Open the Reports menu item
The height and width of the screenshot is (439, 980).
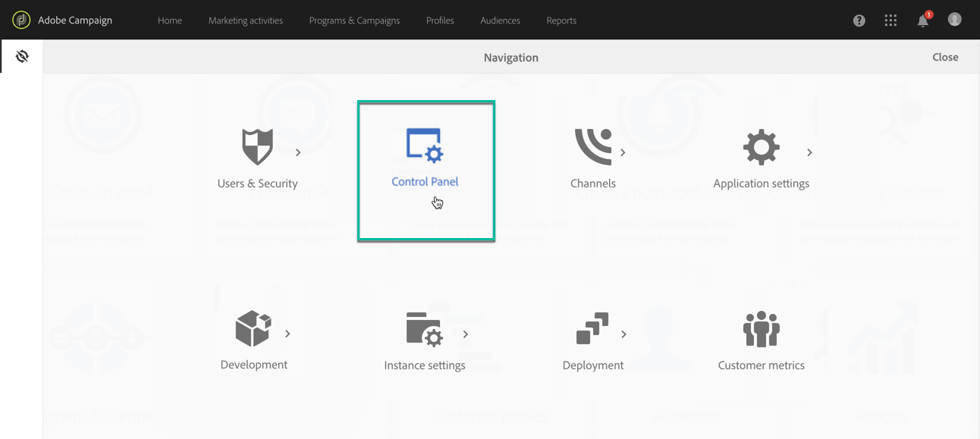click(x=561, y=20)
